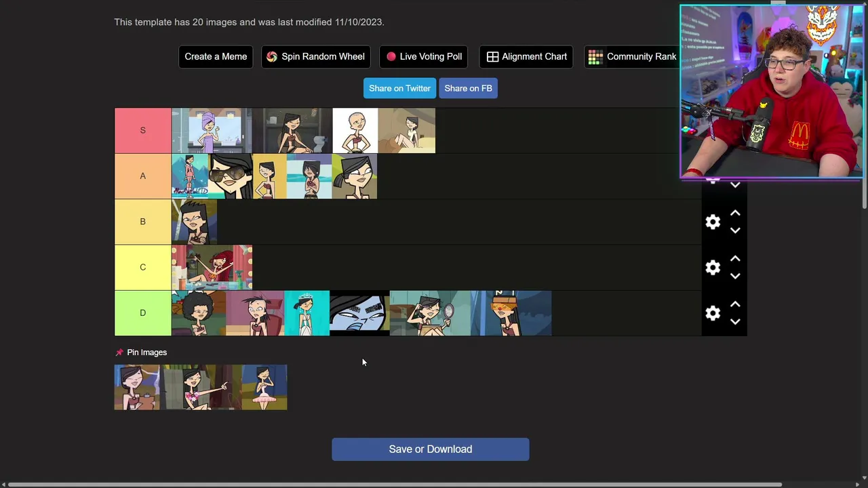
Task: Select the close-up smiling face in tier A
Action: pyautogui.click(x=355, y=176)
